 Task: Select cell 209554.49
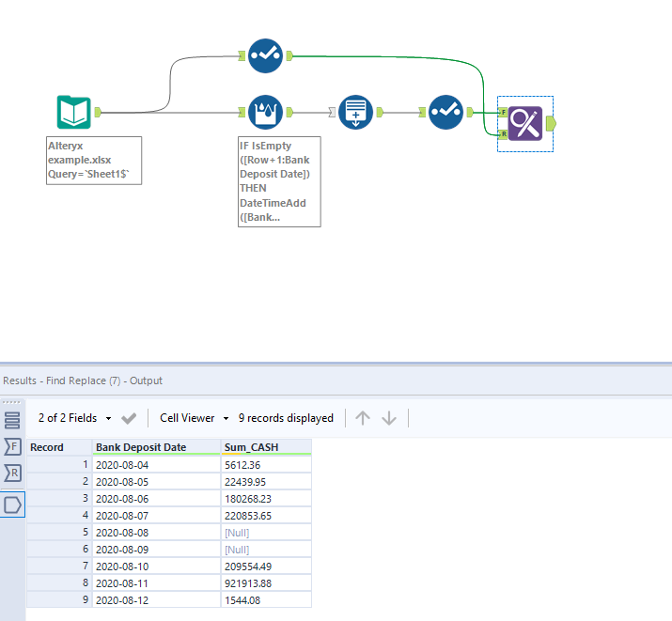(266, 567)
